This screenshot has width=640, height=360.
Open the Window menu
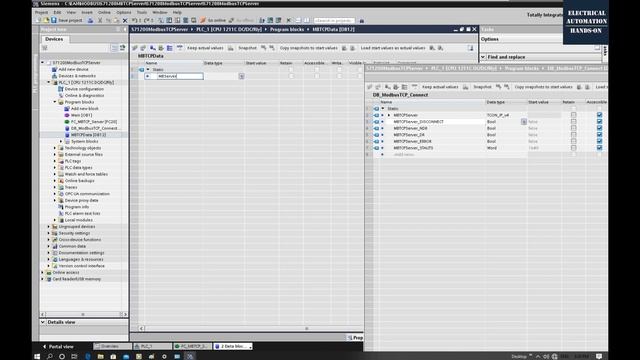click(x=160, y=12)
